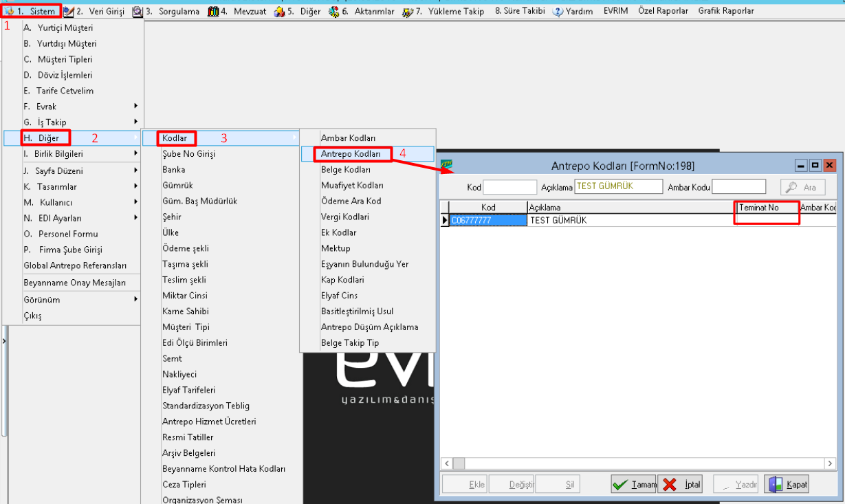Expand the H. Diğer submenu

click(73, 138)
